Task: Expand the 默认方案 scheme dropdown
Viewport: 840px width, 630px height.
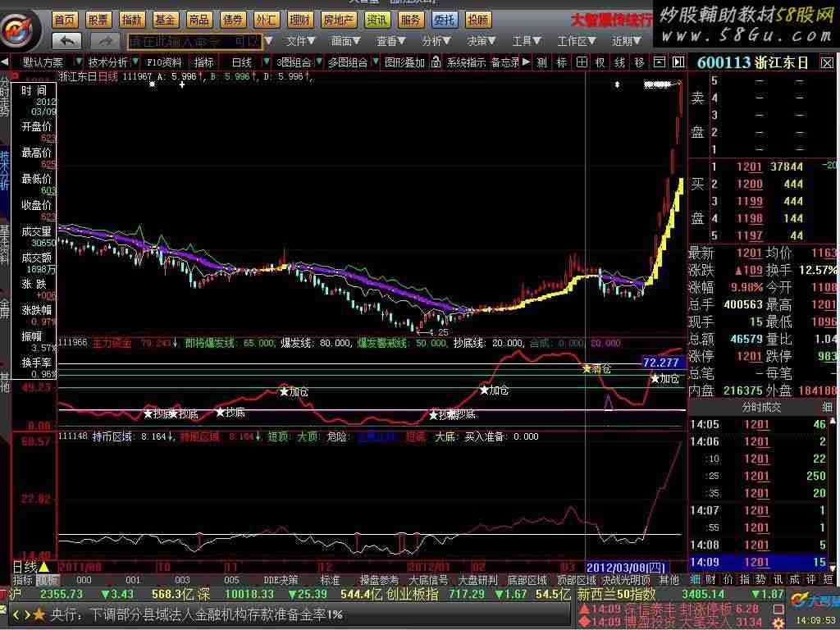Action: tap(78, 62)
